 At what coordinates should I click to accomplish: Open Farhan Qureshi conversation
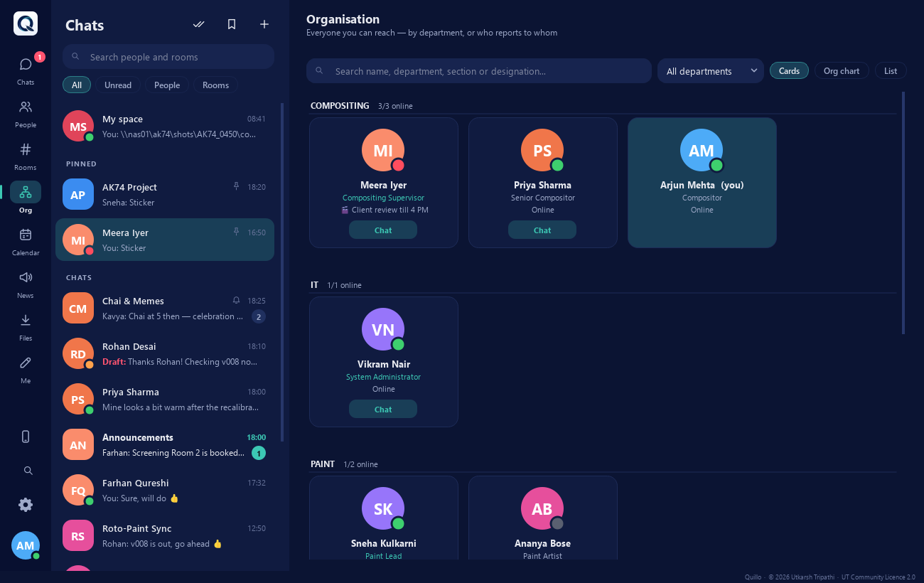(x=165, y=490)
